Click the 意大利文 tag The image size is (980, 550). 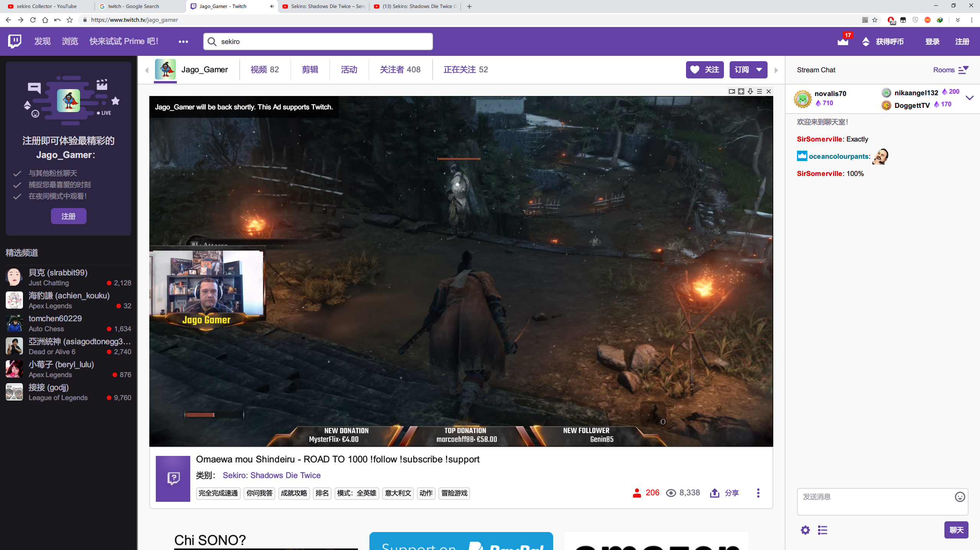398,493
